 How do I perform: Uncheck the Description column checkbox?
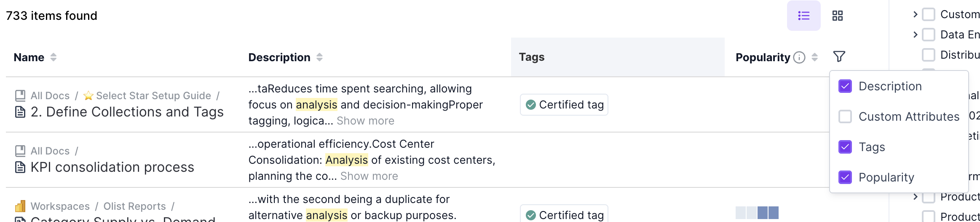click(845, 86)
